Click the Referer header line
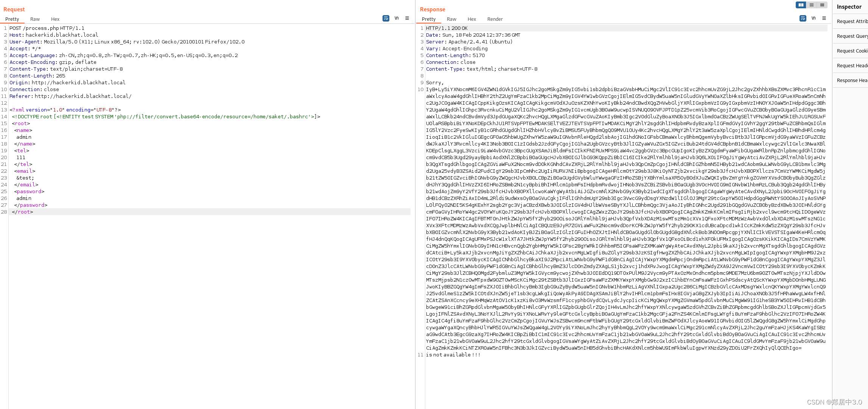868x409 pixels. click(70, 96)
